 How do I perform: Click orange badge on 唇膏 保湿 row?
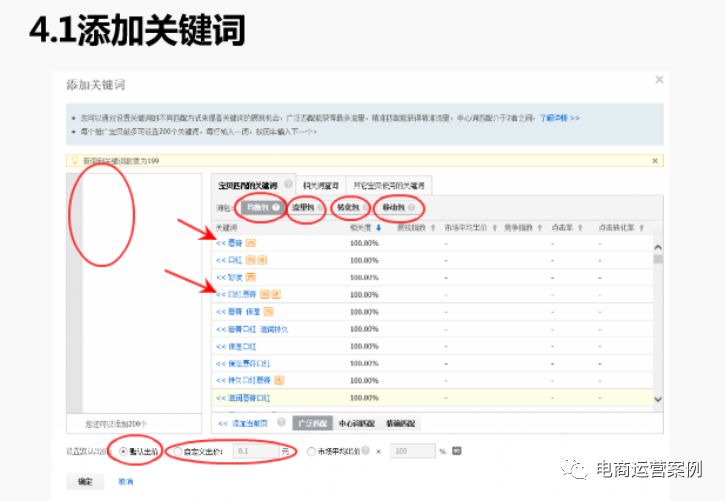[x=268, y=312]
